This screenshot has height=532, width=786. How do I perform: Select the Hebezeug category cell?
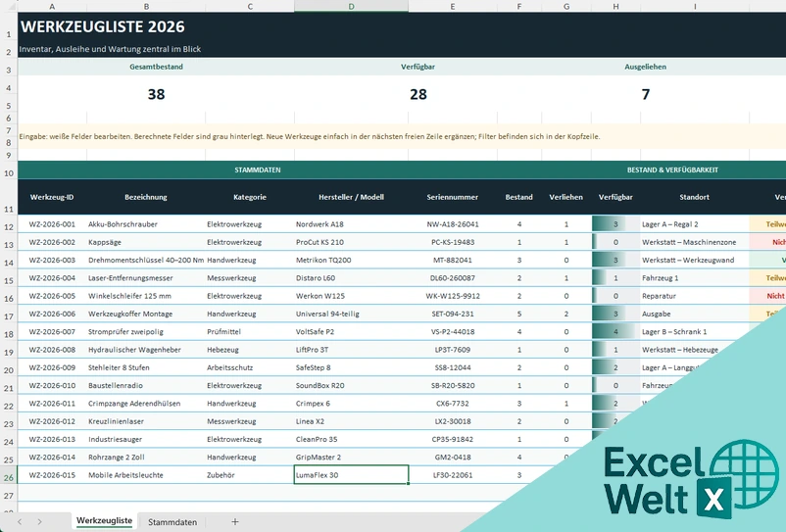pyautogui.click(x=250, y=350)
